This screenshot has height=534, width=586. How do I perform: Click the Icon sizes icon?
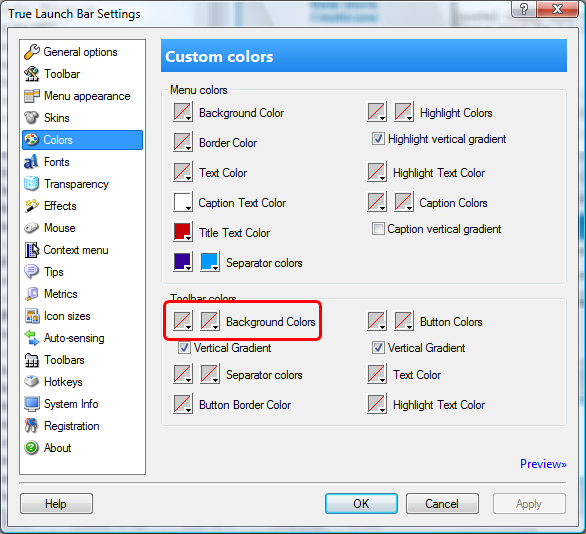(31, 316)
